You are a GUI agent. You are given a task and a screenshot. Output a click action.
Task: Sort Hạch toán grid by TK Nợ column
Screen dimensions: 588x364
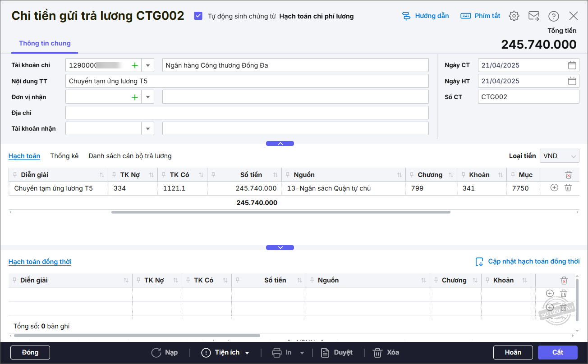coord(152,175)
